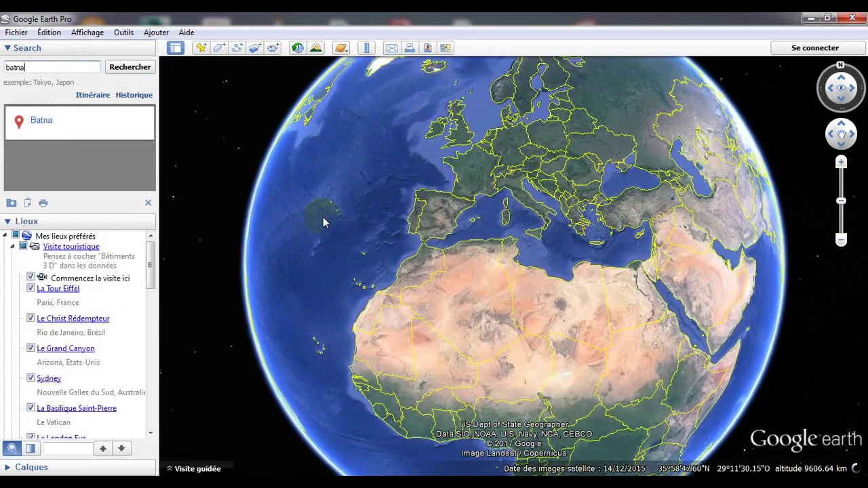868x488 pixels.
Task: Uncheck Le Christ Rédempteur checkbox
Action: pyautogui.click(x=31, y=318)
